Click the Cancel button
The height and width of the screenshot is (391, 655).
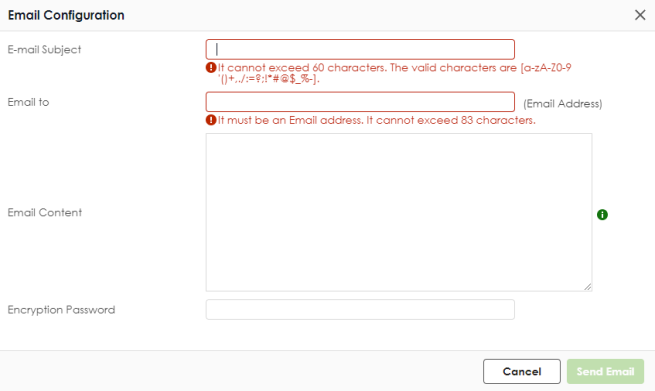[x=522, y=371]
